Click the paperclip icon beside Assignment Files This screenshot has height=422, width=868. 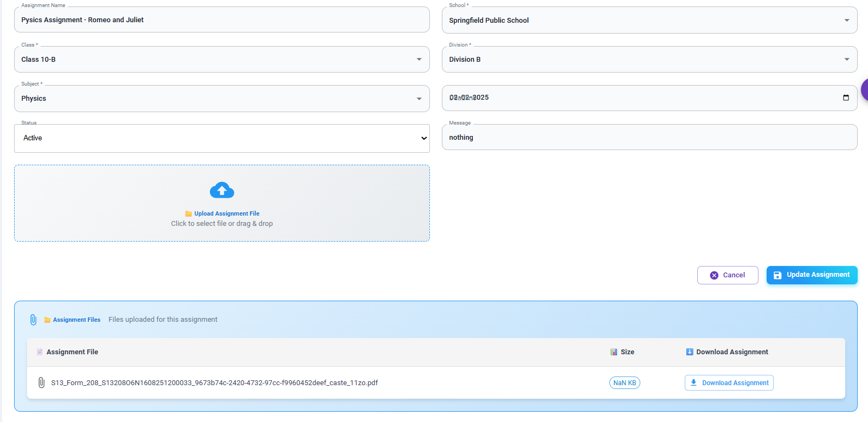[33, 320]
